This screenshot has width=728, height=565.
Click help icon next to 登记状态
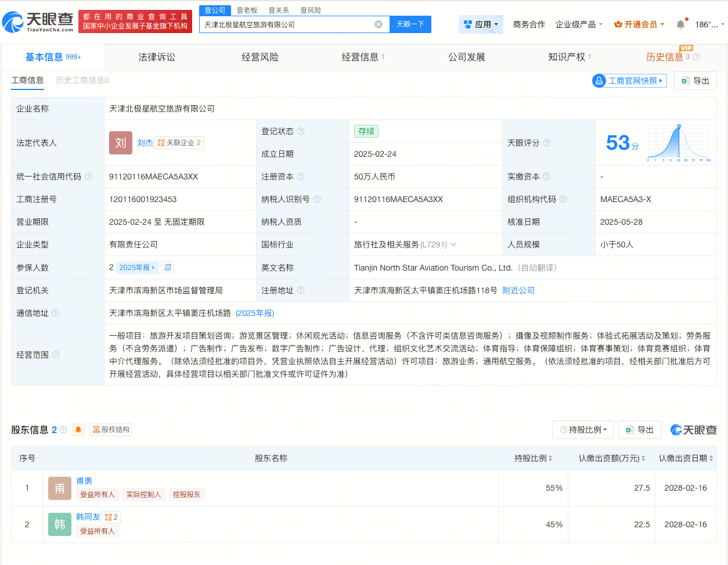click(x=301, y=131)
